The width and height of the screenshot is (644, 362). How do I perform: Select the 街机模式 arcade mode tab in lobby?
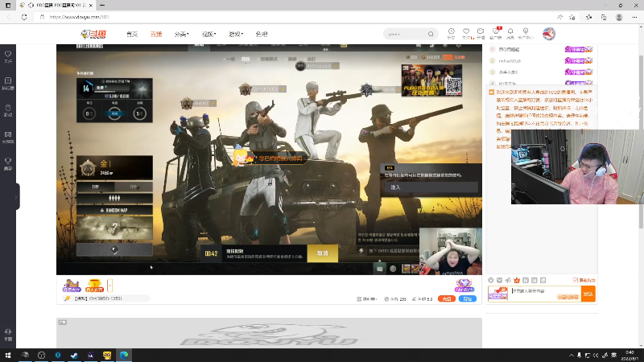click(269, 59)
